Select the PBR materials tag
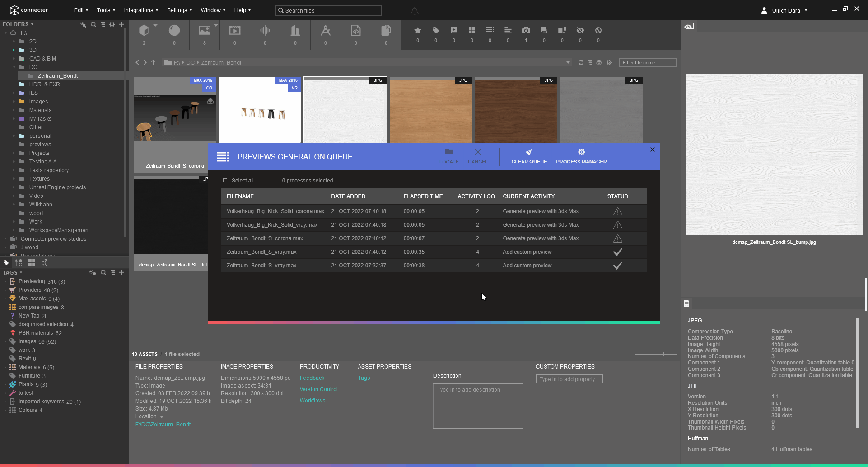This screenshot has width=868, height=467. 36,333
